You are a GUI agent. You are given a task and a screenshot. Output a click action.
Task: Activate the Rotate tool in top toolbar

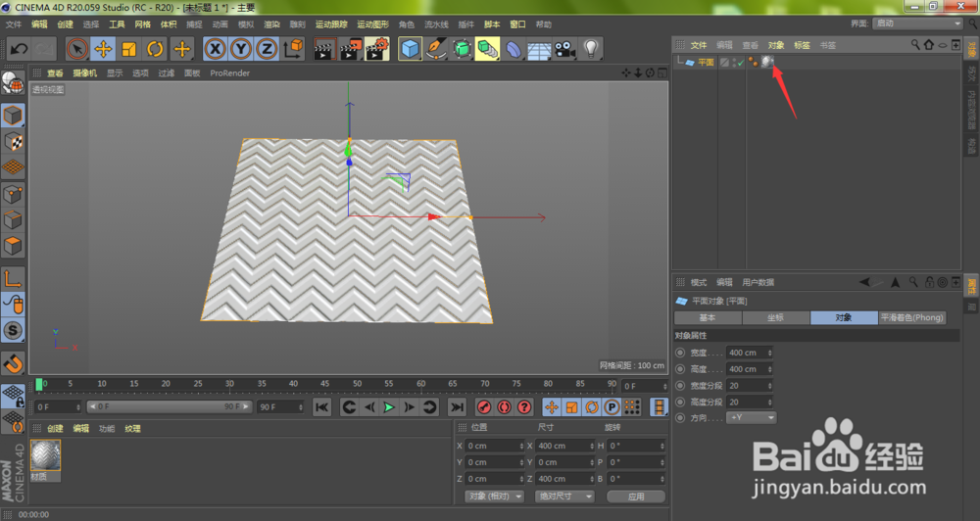(x=155, y=49)
